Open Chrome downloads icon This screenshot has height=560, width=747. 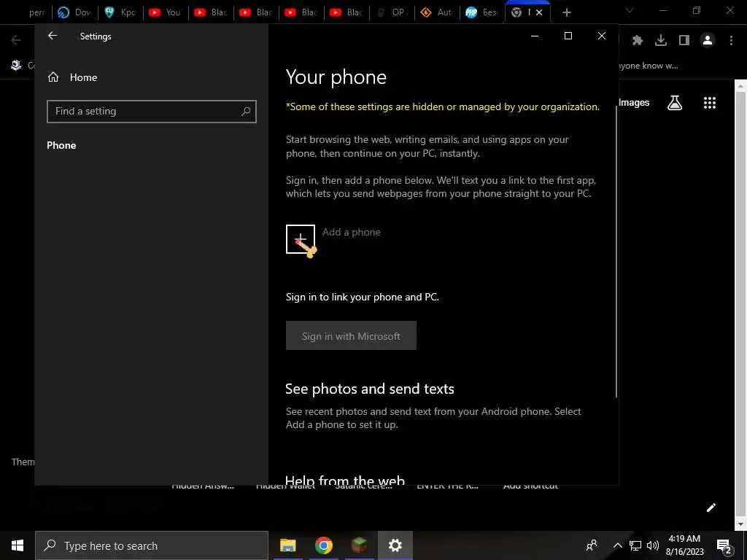[661, 41]
